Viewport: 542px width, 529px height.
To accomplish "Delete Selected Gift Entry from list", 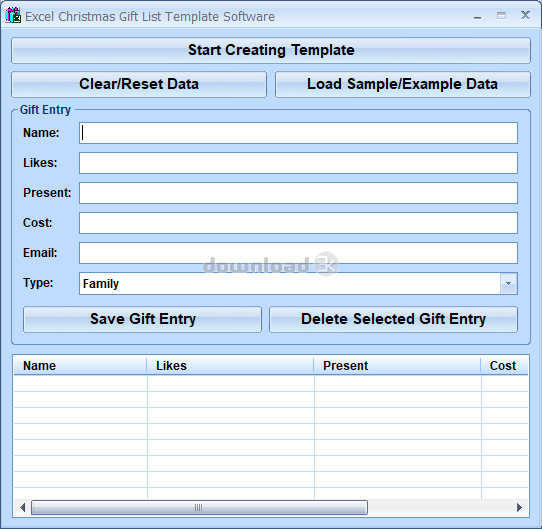I will pyautogui.click(x=393, y=319).
